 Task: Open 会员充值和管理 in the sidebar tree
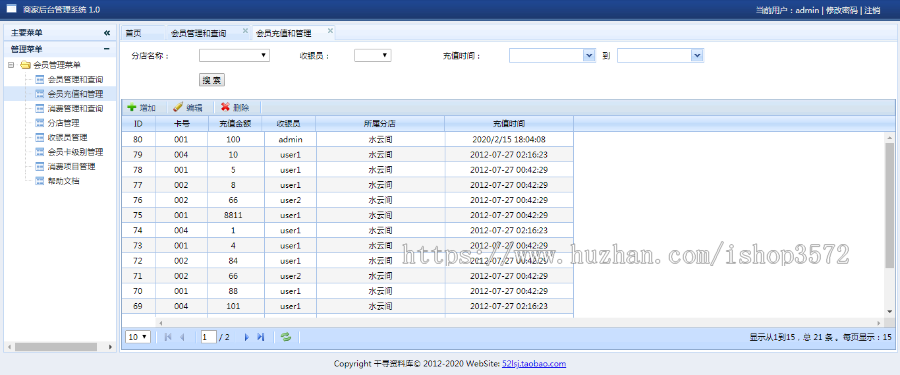coord(75,94)
